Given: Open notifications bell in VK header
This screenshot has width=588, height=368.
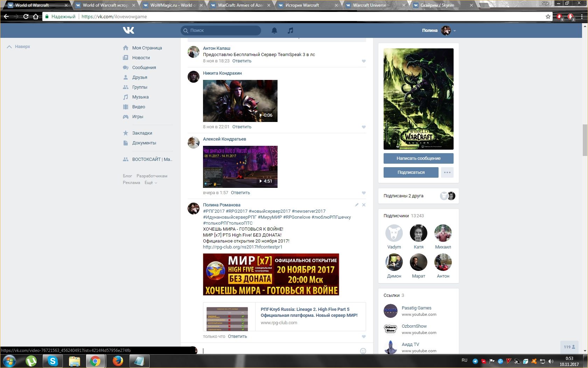Looking at the screenshot, I should [x=274, y=30].
